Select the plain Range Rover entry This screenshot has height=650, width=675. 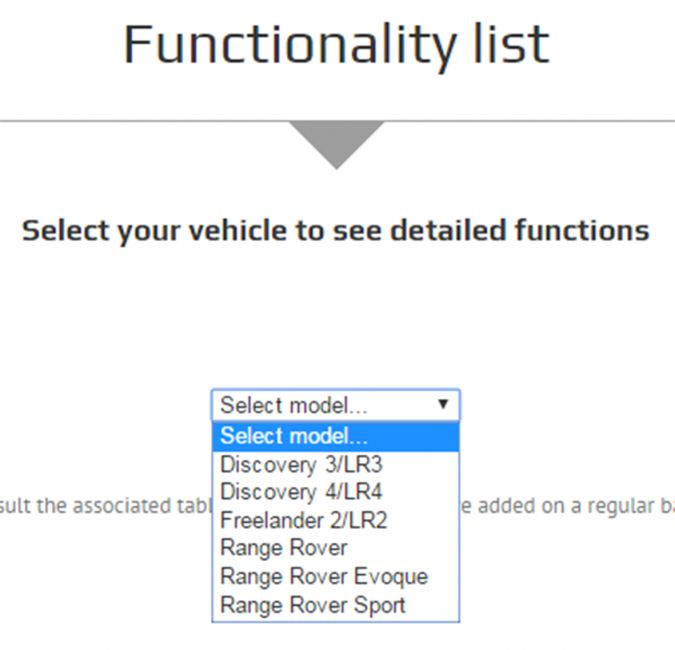336,548
